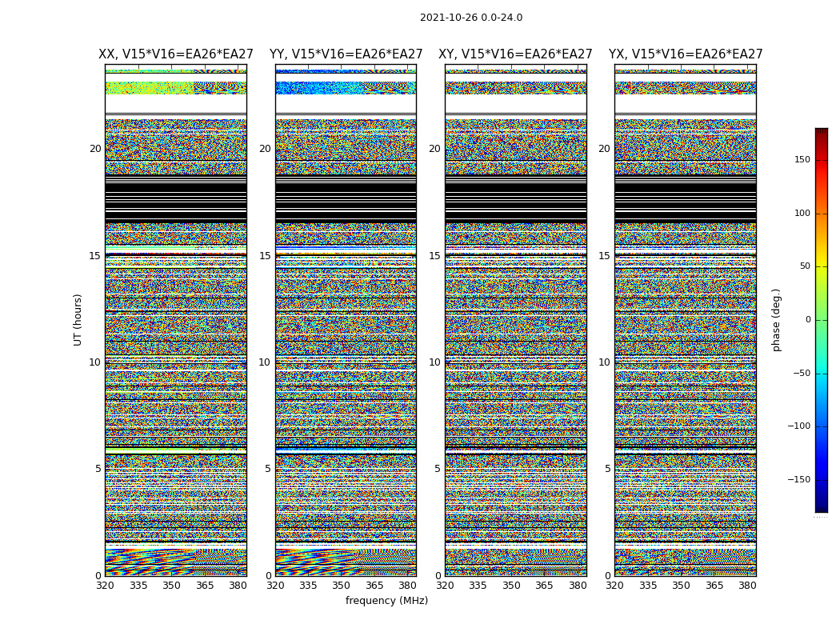The height and width of the screenshot is (640, 840).
Task: Click the "350" frequency tick under YY panel
Action: pyautogui.click(x=342, y=586)
